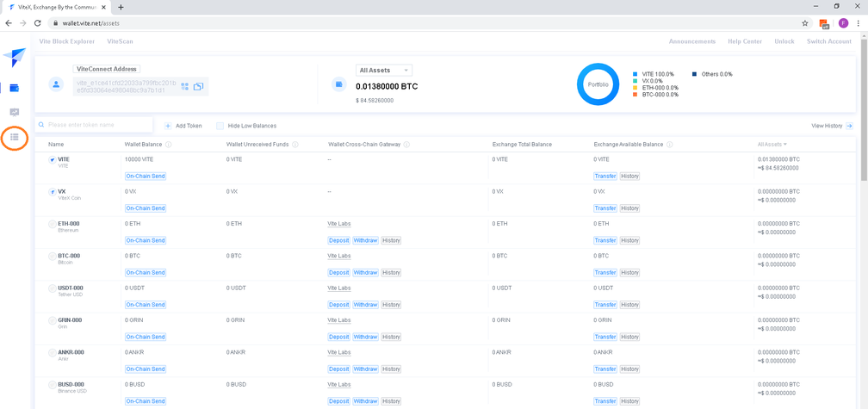Click the Name column header
868x409 pixels.
56,145
